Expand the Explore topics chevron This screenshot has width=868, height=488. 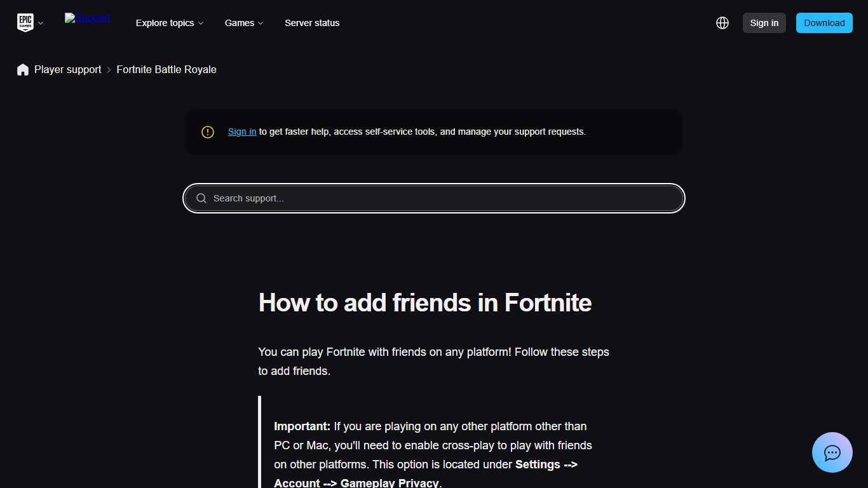201,24
